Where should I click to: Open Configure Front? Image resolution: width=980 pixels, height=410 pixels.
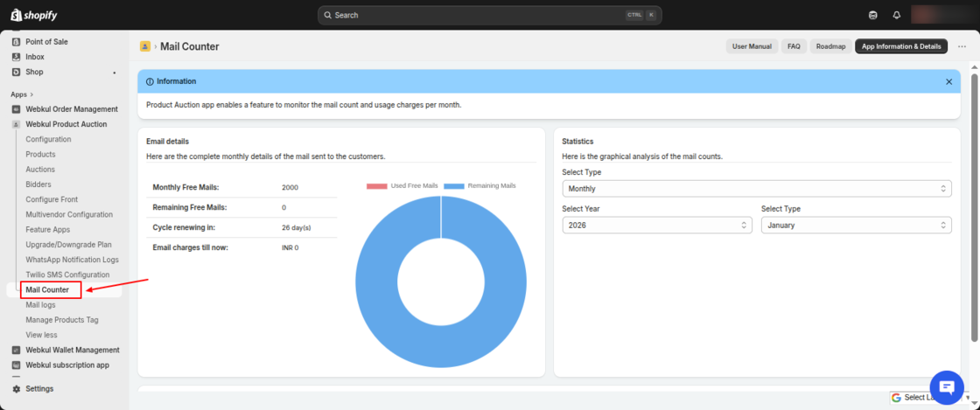pyautogui.click(x=52, y=199)
